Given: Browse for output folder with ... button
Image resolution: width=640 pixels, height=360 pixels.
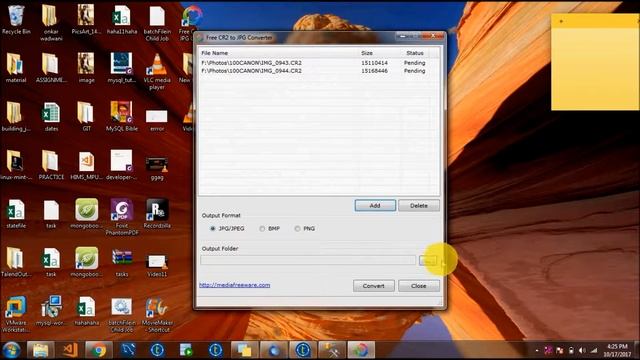Looking at the screenshot, I should 428,260.
